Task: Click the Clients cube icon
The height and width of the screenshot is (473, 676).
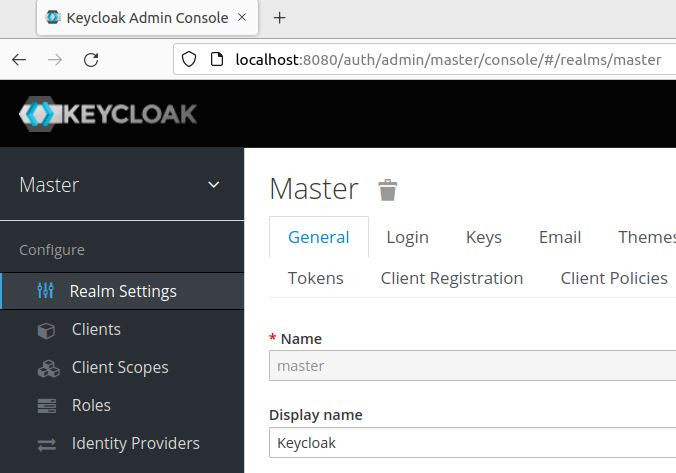Action: pyautogui.click(x=46, y=330)
